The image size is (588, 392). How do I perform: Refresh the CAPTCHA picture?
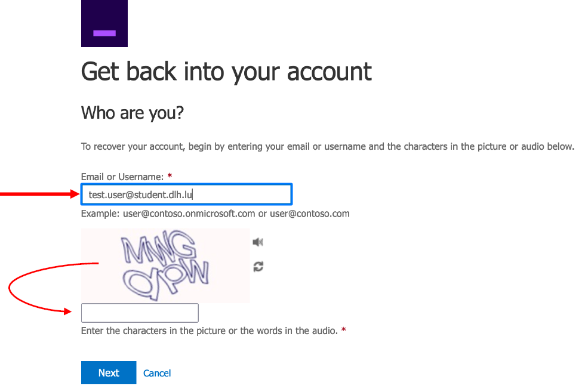258,267
